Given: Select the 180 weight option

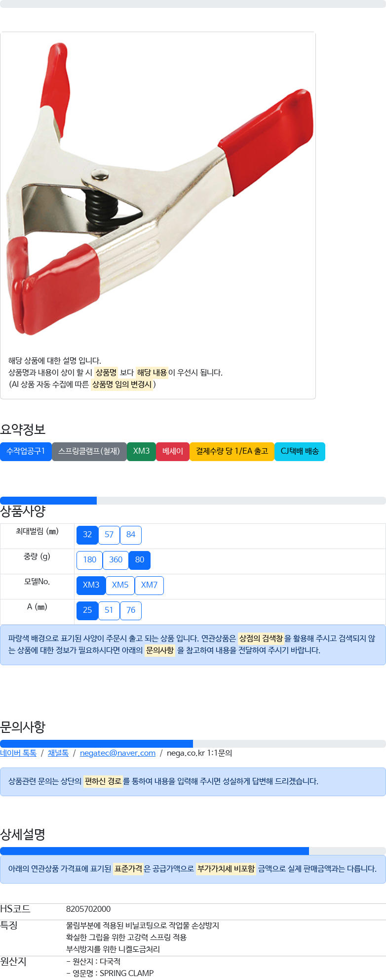Looking at the screenshot, I should pos(90,560).
